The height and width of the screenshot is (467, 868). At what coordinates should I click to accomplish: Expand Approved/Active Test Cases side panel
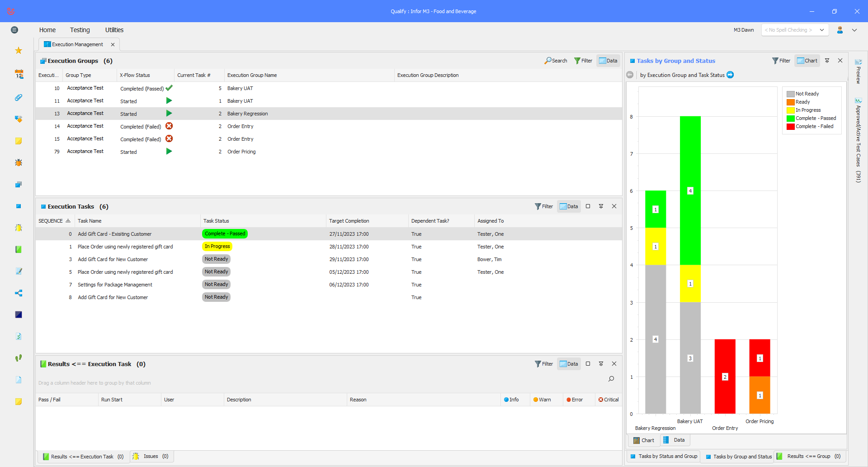tap(858, 140)
